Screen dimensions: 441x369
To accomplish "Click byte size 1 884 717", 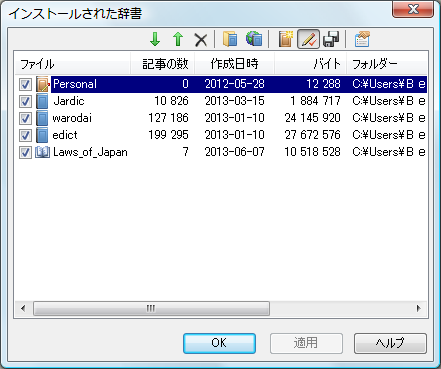I will pos(315,101).
